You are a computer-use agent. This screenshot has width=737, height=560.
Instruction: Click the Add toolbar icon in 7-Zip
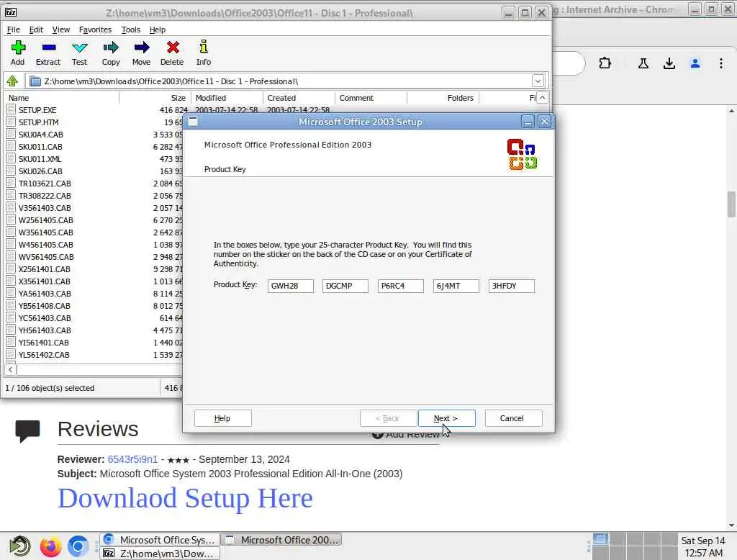[18, 53]
